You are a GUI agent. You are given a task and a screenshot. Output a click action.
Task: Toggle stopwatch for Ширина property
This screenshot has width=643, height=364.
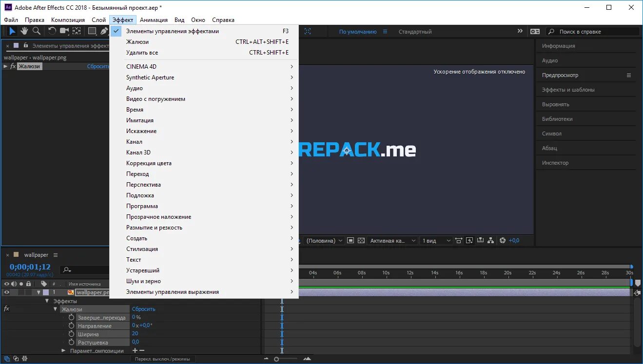[x=71, y=334]
